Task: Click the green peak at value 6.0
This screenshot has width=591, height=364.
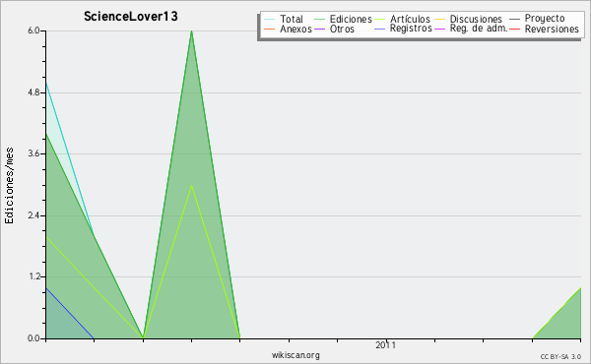Action: [191, 31]
